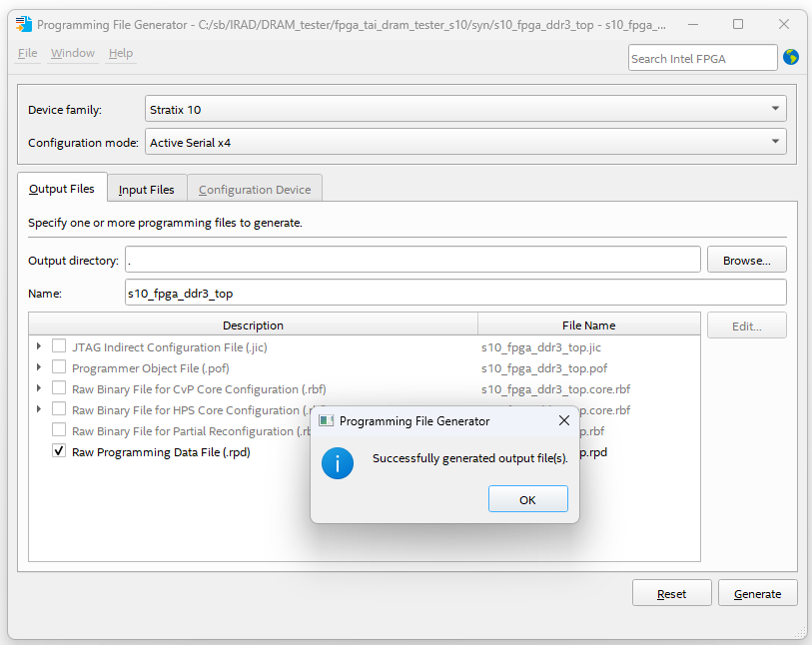Click the Programming File Generator title bar icon
The width and height of the screenshot is (812, 645).
pyautogui.click(x=22, y=23)
